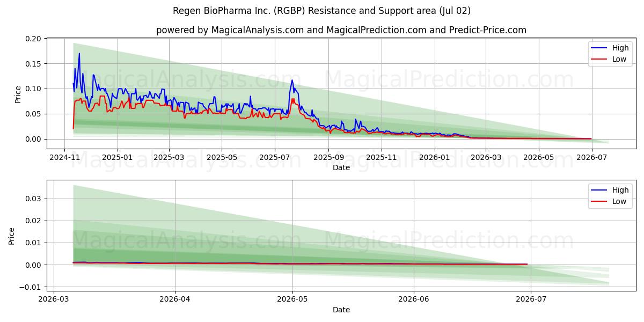
Task: Click the 2025-07 x-axis tick label
Action: tap(274, 158)
